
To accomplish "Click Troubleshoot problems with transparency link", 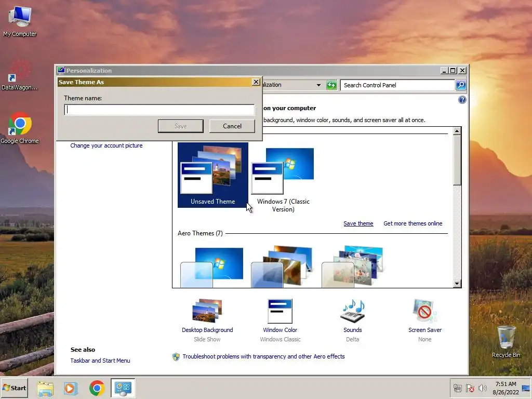I will 263,356.
